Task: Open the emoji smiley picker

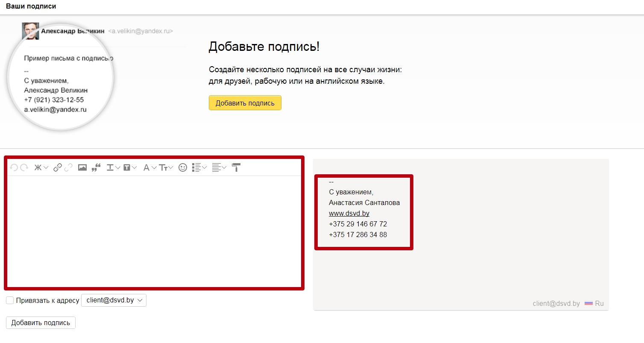Action: (x=183, y=168)
